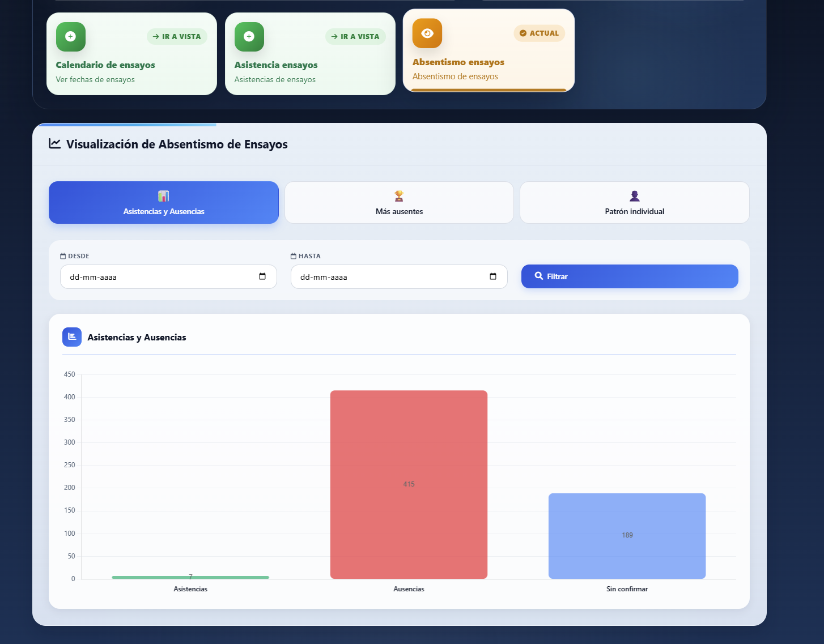Click the green plus icon on Calendario de ensayos
Screen dimensions: 824x644
[71, 37]
